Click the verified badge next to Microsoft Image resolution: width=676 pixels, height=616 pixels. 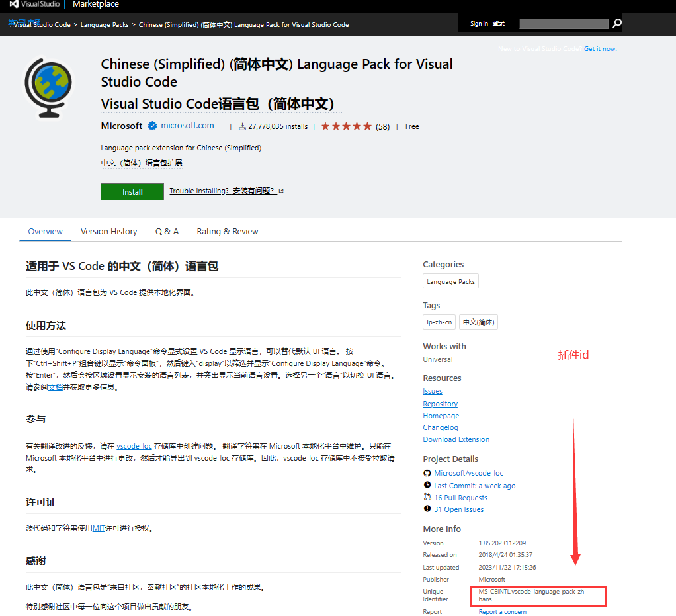tap(152, 126)
